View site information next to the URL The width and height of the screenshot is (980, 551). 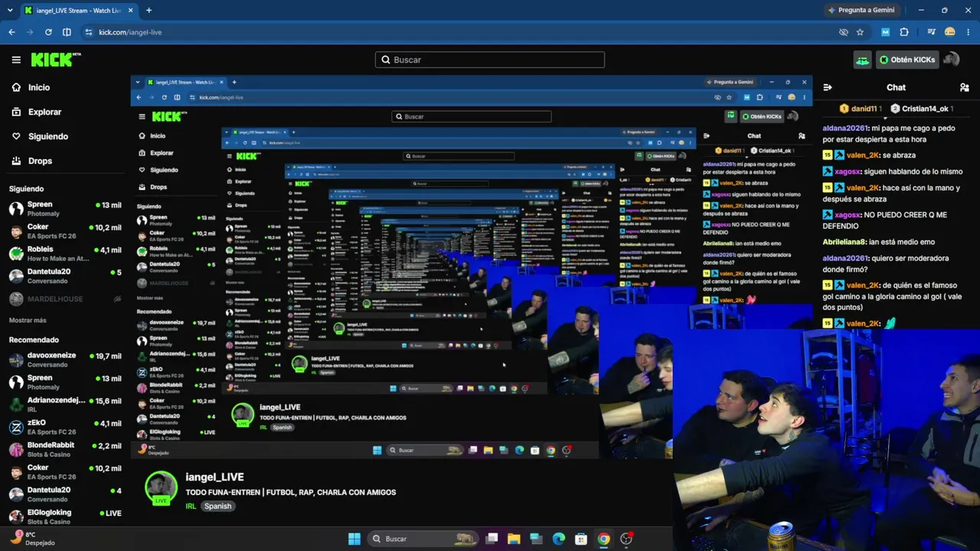pyautogui.click(x=89, y=32)
